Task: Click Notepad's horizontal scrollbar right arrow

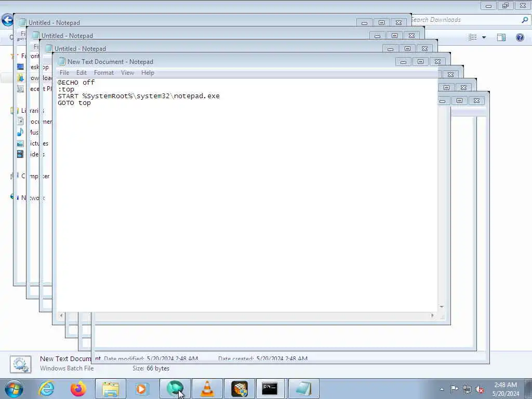Action: pyautogui.click(x=432, y=315)
